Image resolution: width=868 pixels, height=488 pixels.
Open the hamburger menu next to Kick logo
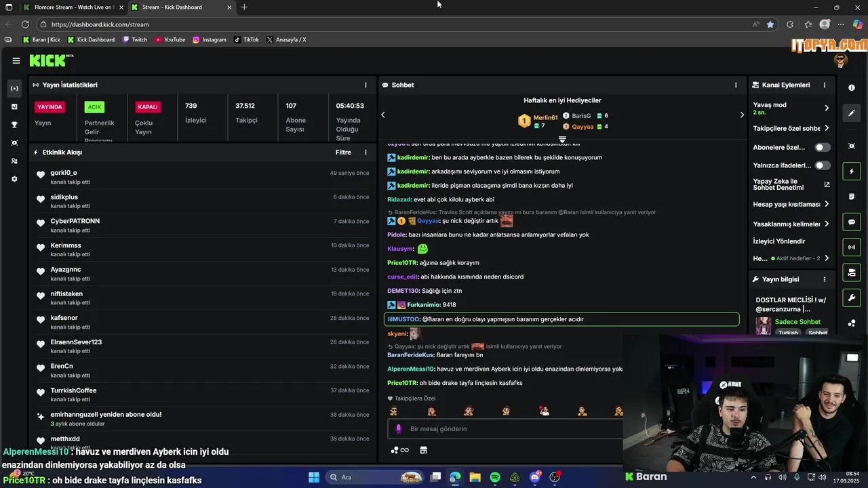(x=16, y=60)
